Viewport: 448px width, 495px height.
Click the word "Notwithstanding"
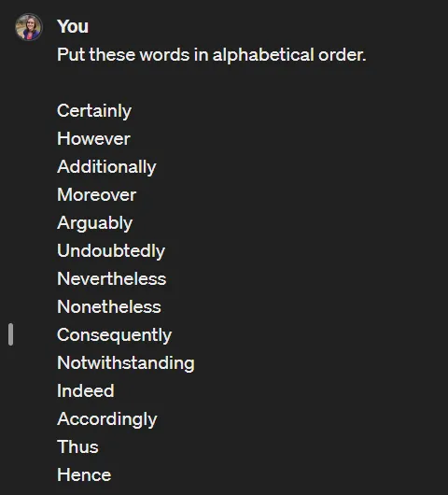pyautogui.click(x=126, y=363)
